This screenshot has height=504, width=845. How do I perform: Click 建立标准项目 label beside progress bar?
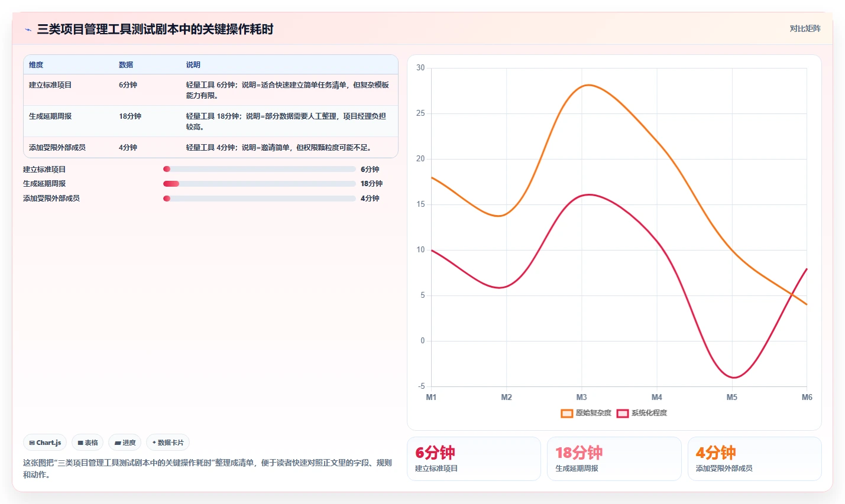[44, 170]
